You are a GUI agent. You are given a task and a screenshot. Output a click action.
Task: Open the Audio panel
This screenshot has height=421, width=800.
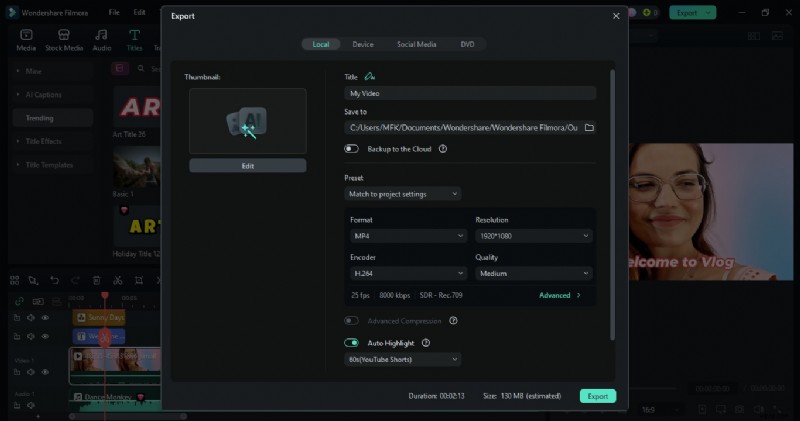click(x=102, y=40)
